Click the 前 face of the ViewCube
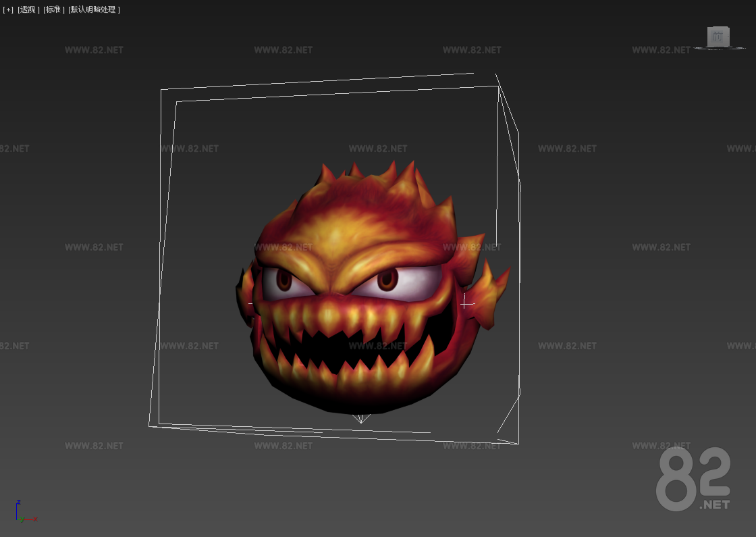The height and width of the screenshot is (537, 756). (718, 35)
